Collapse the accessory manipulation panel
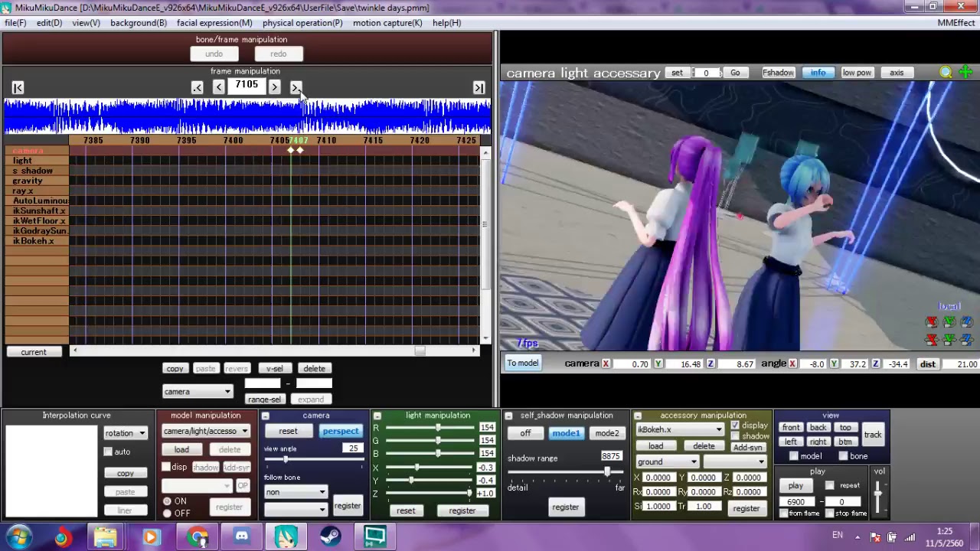This screenshot has width=980, height=551. pyautogui.click(x=637, y=416)
